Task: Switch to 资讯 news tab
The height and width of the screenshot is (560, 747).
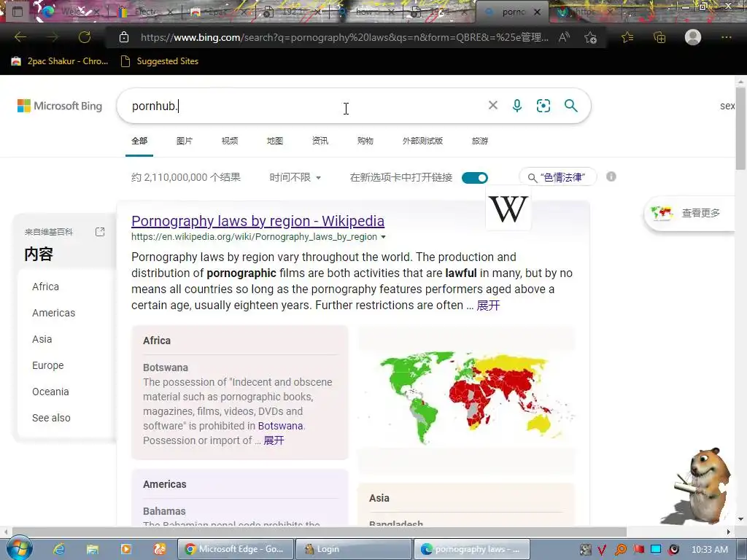Action: [x=320, y=141]
